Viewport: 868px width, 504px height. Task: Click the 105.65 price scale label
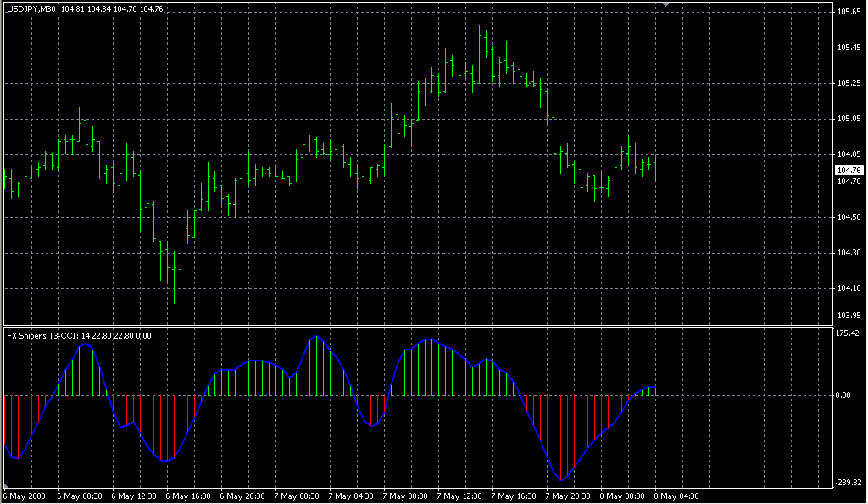[x=849, y=12]
